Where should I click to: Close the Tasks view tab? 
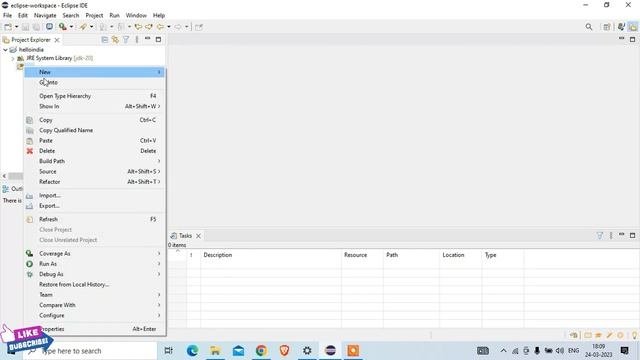[198, 236]
